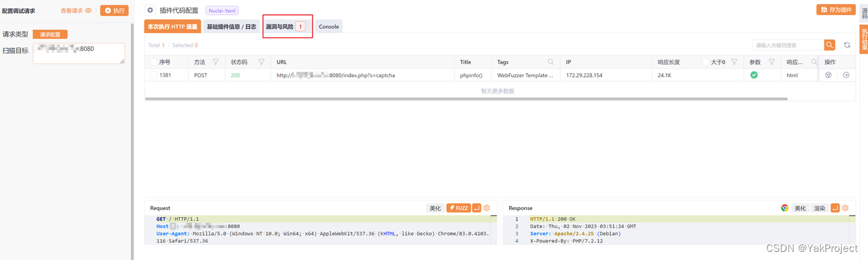Viewport: 868px width, 260px height.
Task: Switch to 本次执行 HTTP 流量 tab
Action: [x=173, y=26]
